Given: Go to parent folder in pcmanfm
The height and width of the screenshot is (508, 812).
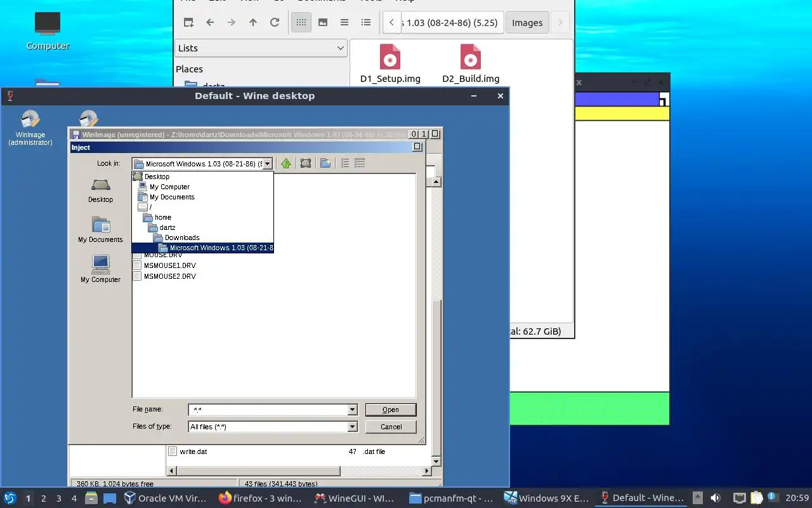Looking at the screenshot, I should [x=253, y=22].
